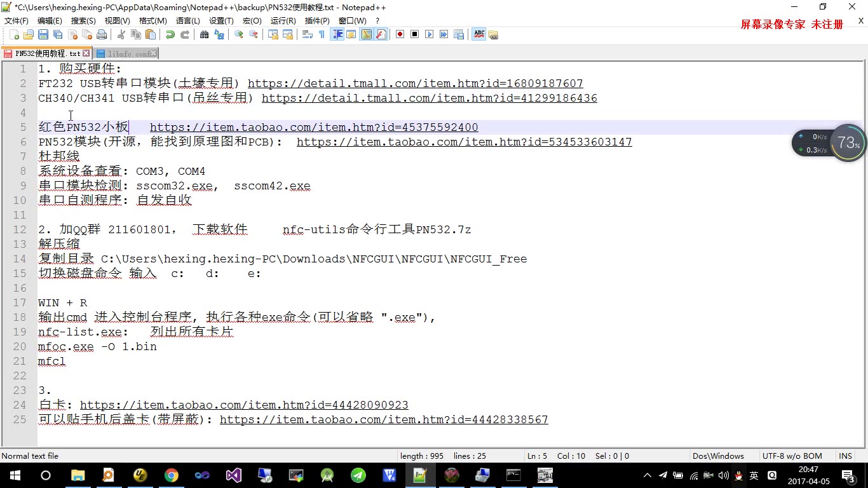Open the 编辑(E) menu
Image resolution: width=868 pixels, height=488 pixels.
click(x=50, y=21)
